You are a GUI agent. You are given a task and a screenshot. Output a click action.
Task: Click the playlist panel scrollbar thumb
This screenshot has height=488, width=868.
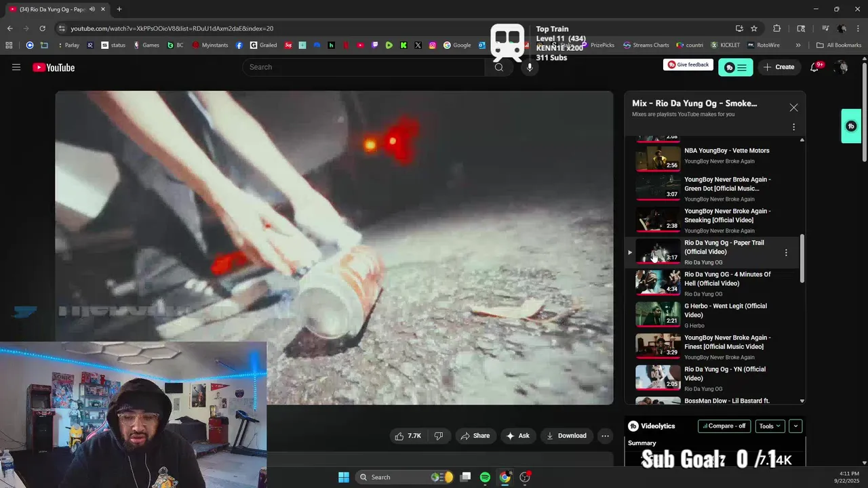[x=802, y=259]
